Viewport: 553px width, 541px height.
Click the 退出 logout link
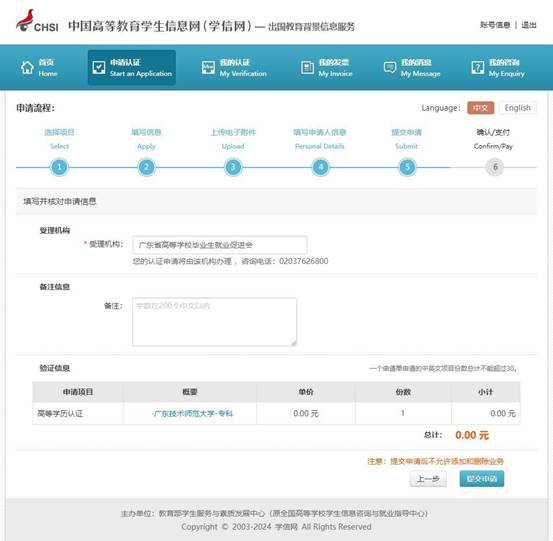(x=529, y=25)
